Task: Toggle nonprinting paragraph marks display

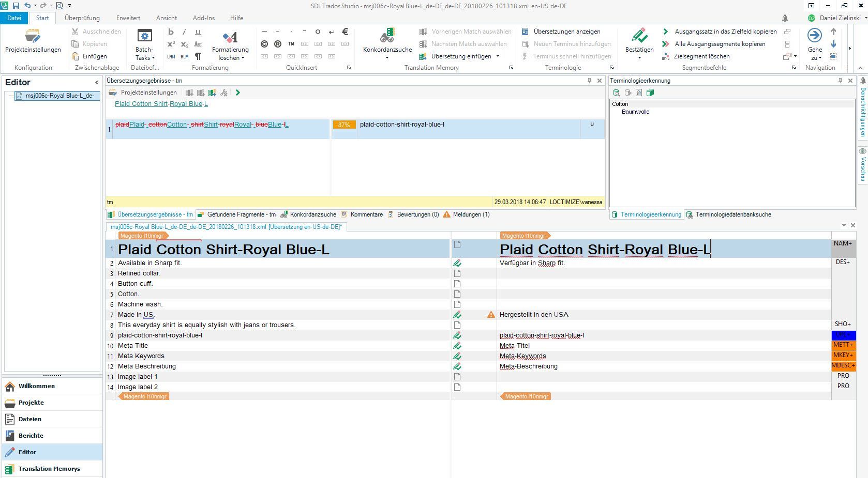Action: (198, 56)
